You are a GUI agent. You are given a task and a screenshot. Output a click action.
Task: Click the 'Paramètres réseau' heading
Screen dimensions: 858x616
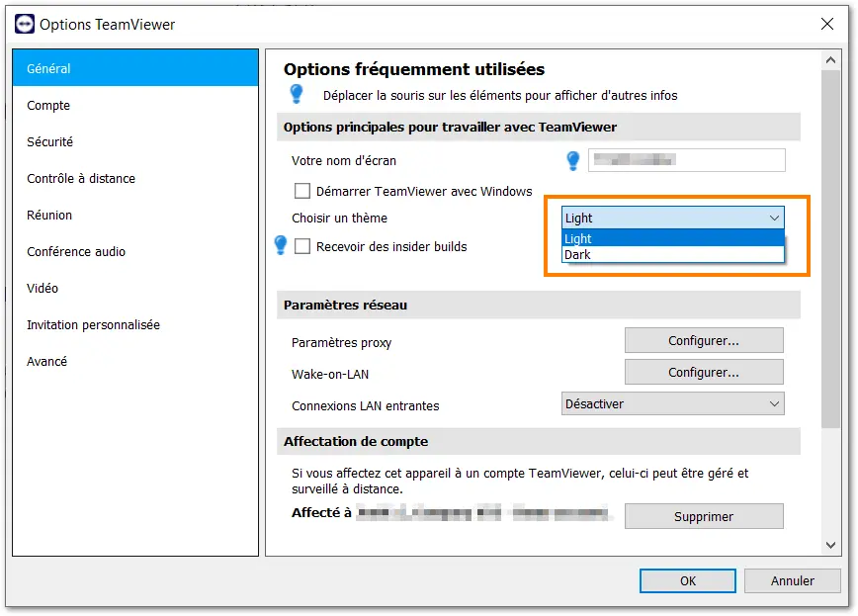coord(345,305)
